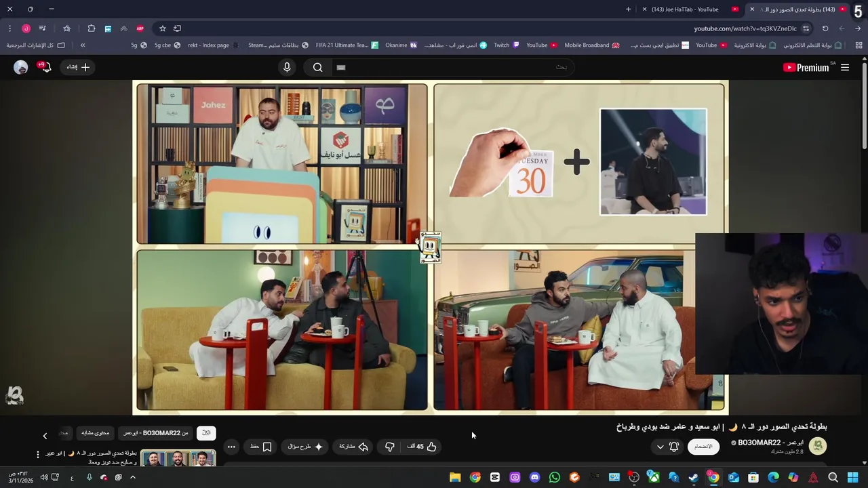Open Discord from the taskbar
This screenshot has height=488, width=868.
click(x=535, y=477)
